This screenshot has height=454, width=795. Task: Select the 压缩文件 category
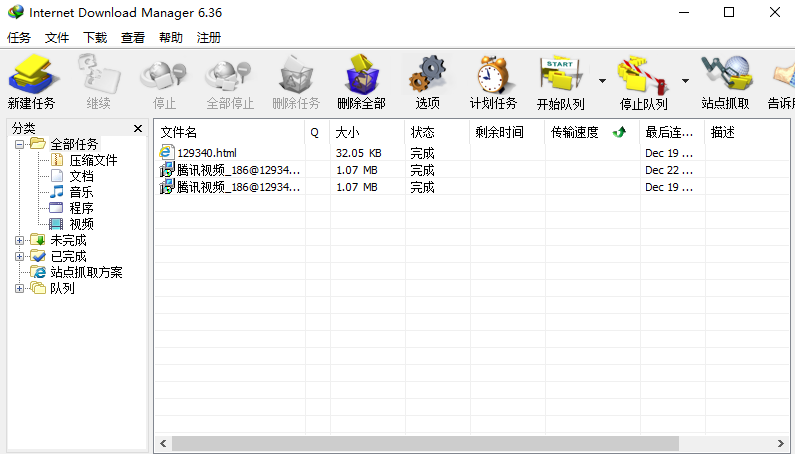pos(93,160)
